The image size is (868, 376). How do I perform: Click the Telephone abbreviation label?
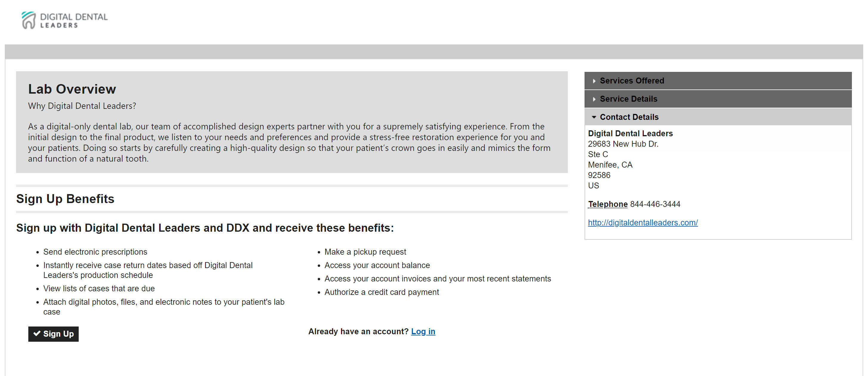pos(607,204)
